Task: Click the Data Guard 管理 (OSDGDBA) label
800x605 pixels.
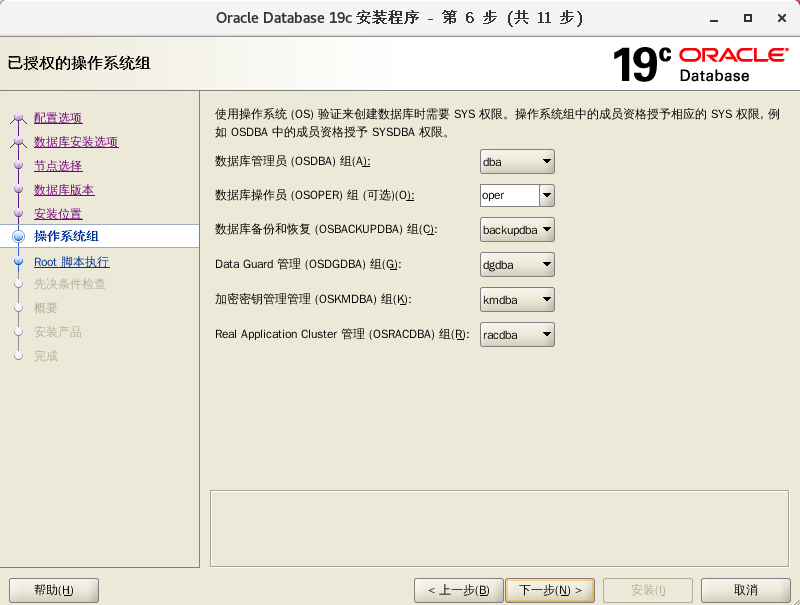Action: coord(308,264)
